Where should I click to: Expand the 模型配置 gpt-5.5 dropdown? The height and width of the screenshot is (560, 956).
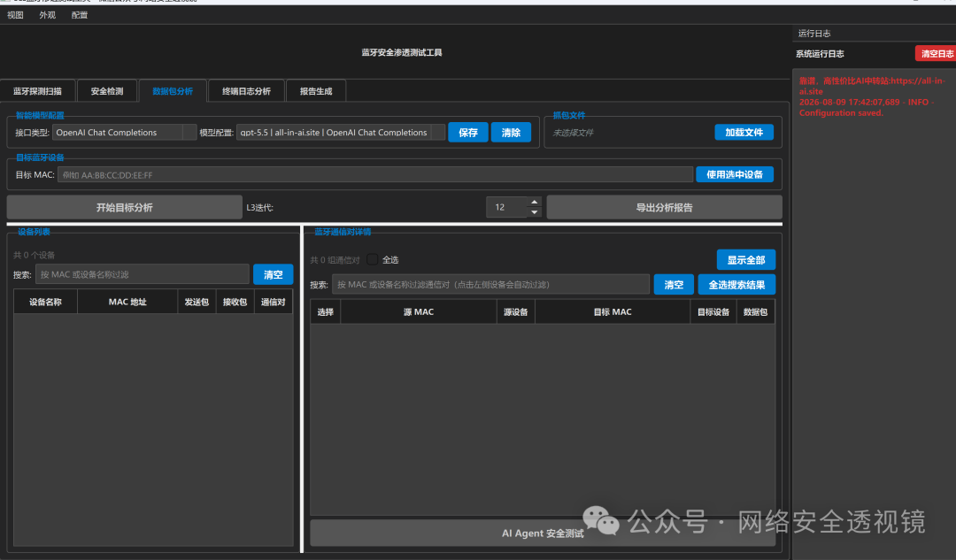pyautogui.click(x=341, y=132)
